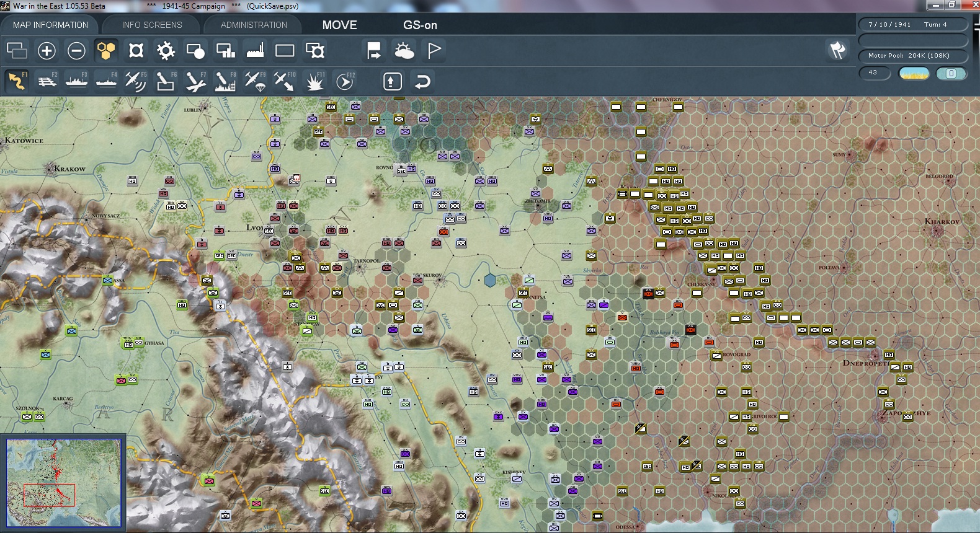Screen dimensions: 980x533
Task: Click the Katowice city label on the map
Action: tap(24, 141)
